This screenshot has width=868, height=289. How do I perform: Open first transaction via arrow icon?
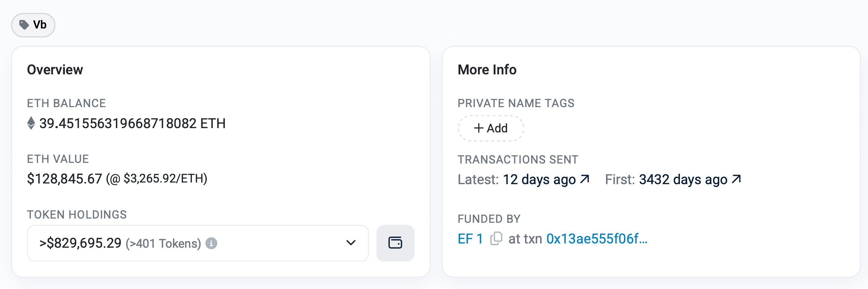[x=736, y=179]
